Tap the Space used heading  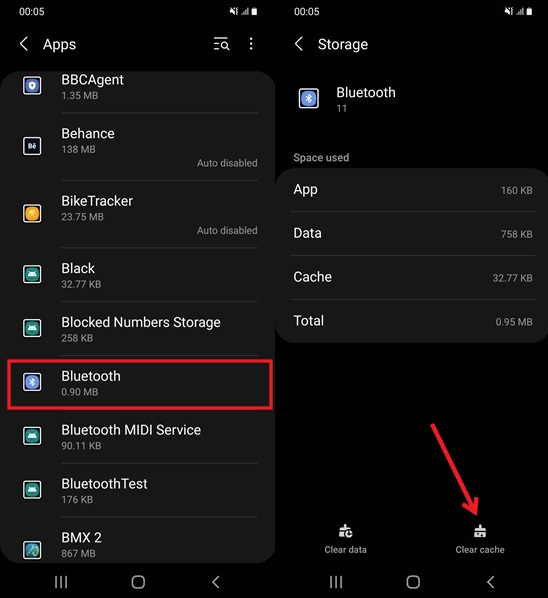(321, 158)
